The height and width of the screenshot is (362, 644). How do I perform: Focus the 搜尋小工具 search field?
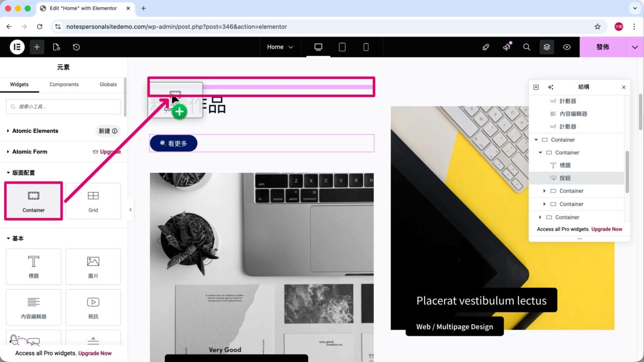click(63, 107)
